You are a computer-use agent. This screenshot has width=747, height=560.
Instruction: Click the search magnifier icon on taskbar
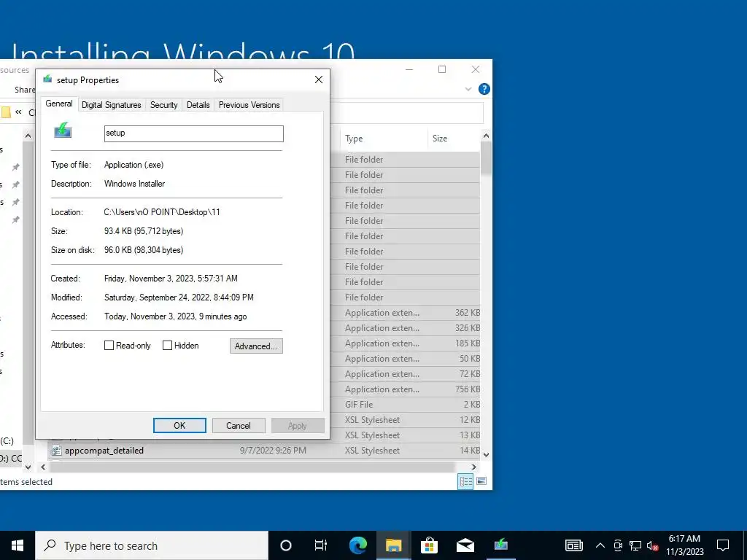point(50,545)
